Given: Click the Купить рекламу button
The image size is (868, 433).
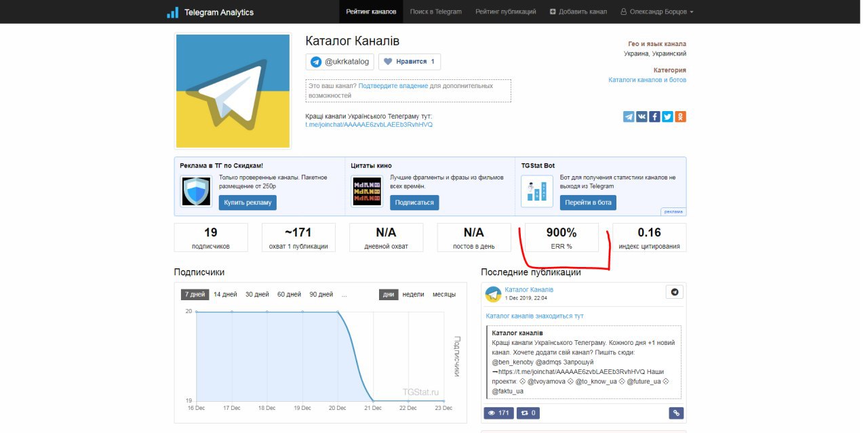Looking at the screenshot, I should point(248,203).
